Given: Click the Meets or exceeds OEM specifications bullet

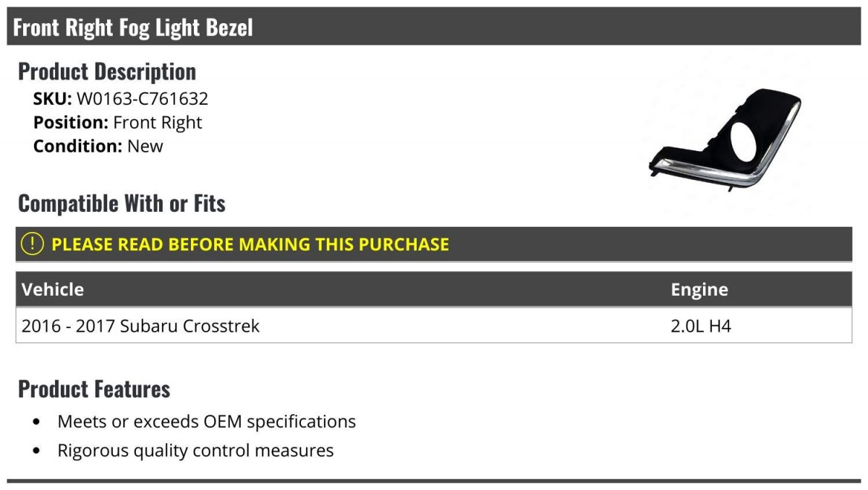Looking at the screenshot, I should pos(206,421).
